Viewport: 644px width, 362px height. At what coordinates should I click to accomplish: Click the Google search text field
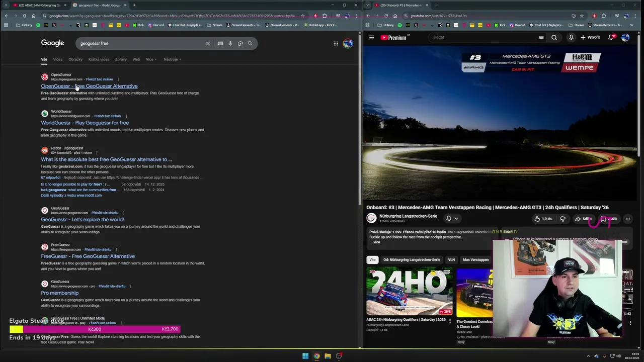click(x=141, y=43)
